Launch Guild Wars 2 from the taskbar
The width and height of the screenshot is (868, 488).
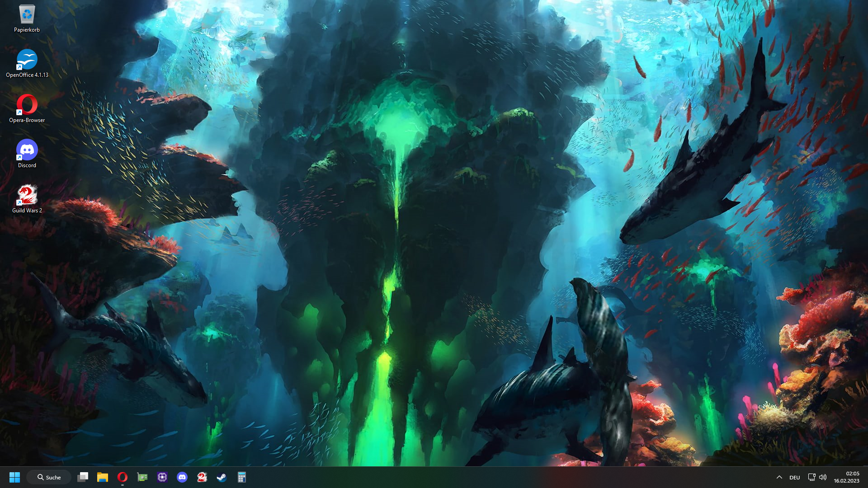point(202,477)
